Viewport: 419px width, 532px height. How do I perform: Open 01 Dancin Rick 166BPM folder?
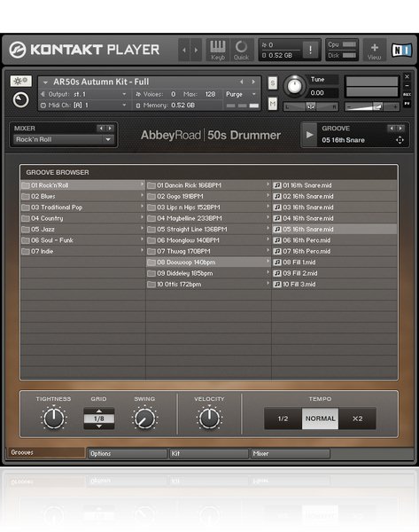pyautogui.click(x=208, y=185)
